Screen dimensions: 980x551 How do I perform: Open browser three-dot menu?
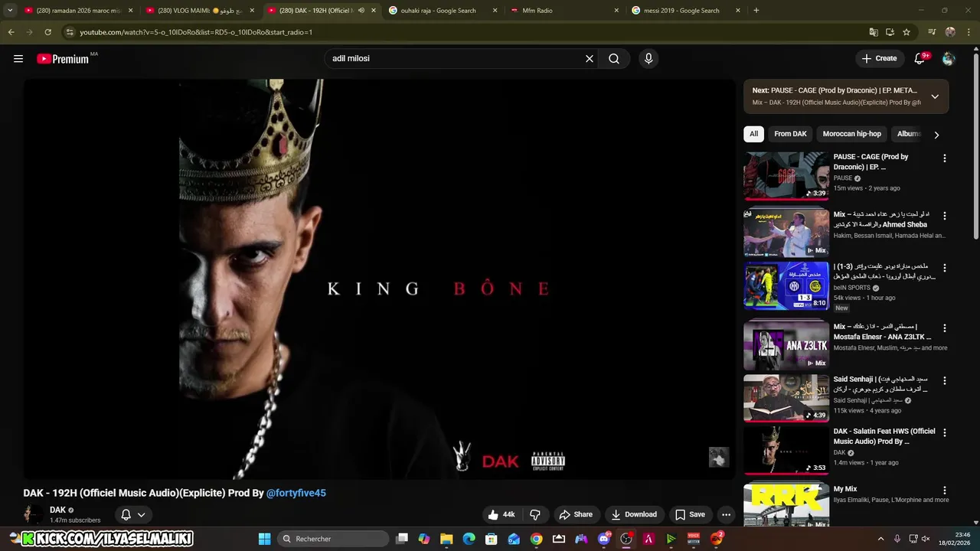tap(969, 32)
